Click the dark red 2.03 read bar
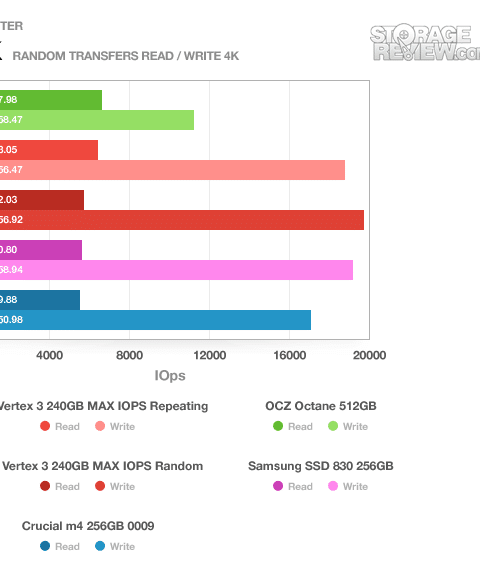480x580 pixels. point(42,200)
